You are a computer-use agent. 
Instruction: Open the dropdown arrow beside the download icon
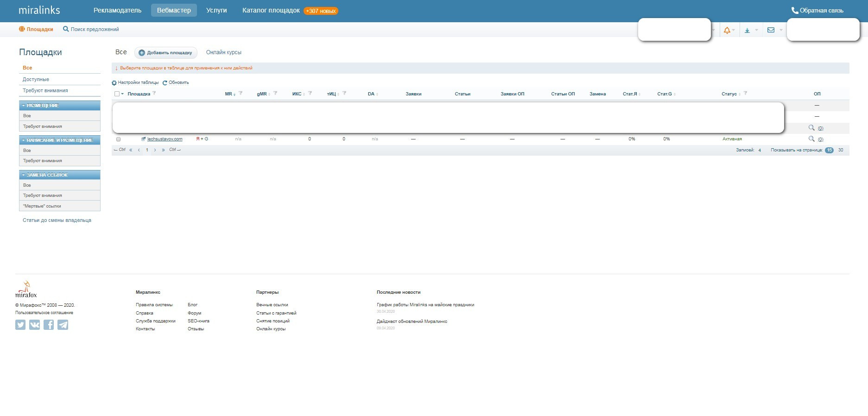coord(756,31)
